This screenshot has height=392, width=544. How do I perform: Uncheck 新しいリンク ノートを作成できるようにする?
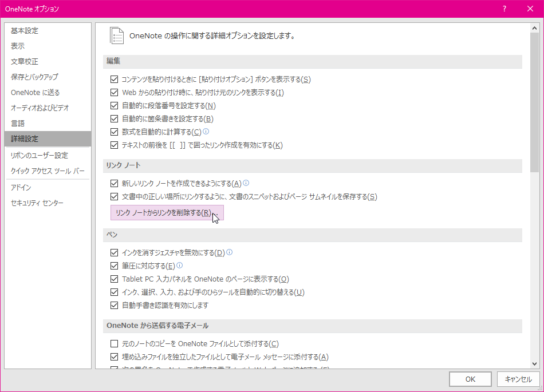(114, 183)
